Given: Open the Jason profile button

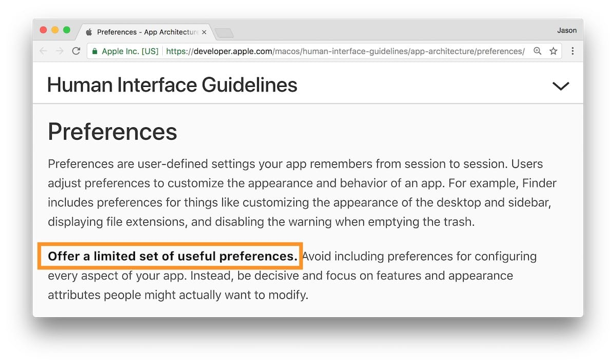Looking at the screenshot, I should coord(567,30).
